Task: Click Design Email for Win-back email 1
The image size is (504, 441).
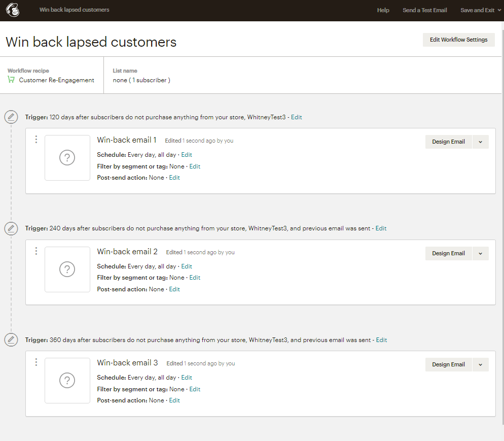Action: (x=448, y=142)
